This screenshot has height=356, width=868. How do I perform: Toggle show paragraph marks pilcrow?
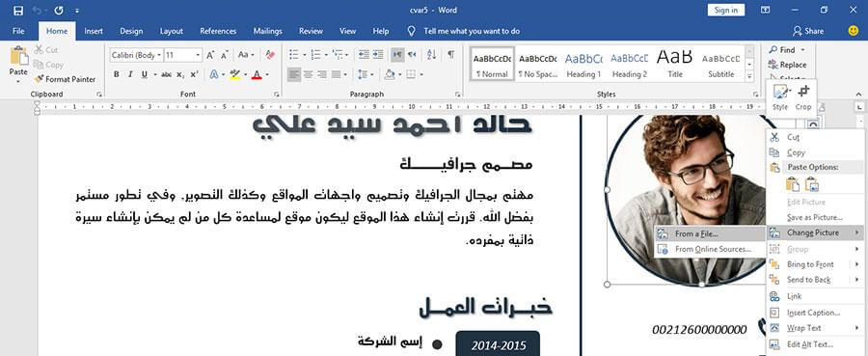[451, 55]
